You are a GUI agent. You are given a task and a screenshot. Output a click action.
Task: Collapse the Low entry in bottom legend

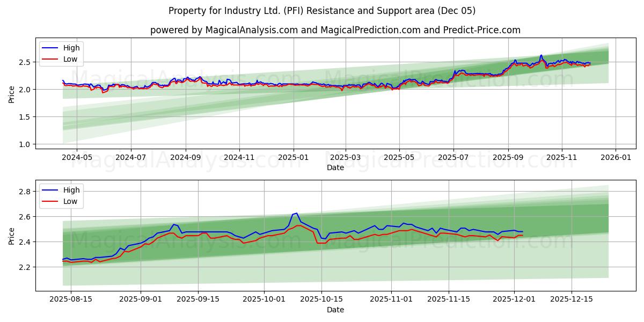70,201
